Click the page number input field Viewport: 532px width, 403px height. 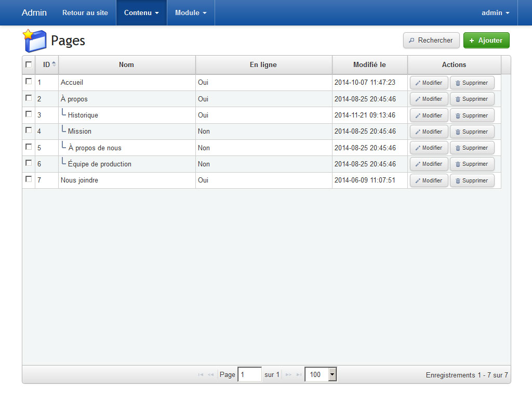[249, 374]
